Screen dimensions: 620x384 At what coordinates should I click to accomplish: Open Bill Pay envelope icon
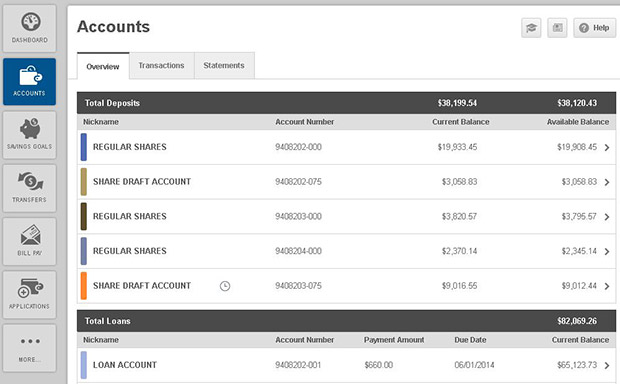pyautogui.click(x=30, y=241)
